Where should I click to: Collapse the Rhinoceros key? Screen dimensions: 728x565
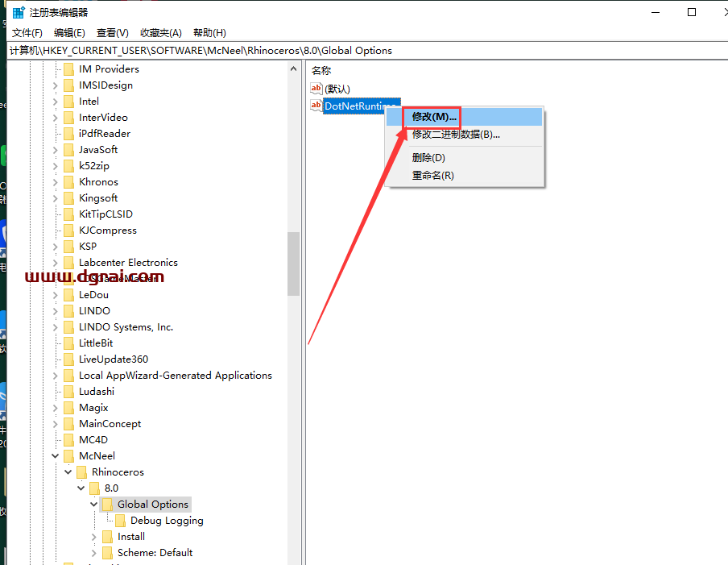pyautogui.click(x=68, y=472)
